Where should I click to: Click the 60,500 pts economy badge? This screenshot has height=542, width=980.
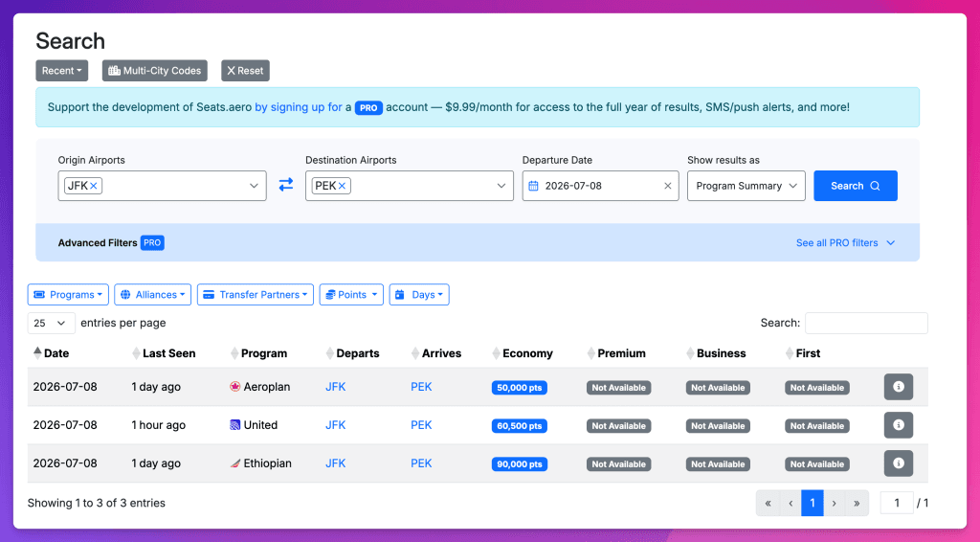click(520, 426)
